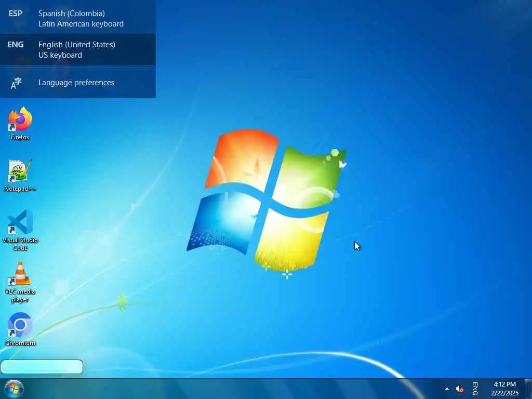Open the VLC media player shortcut

(x=20, y=282)
